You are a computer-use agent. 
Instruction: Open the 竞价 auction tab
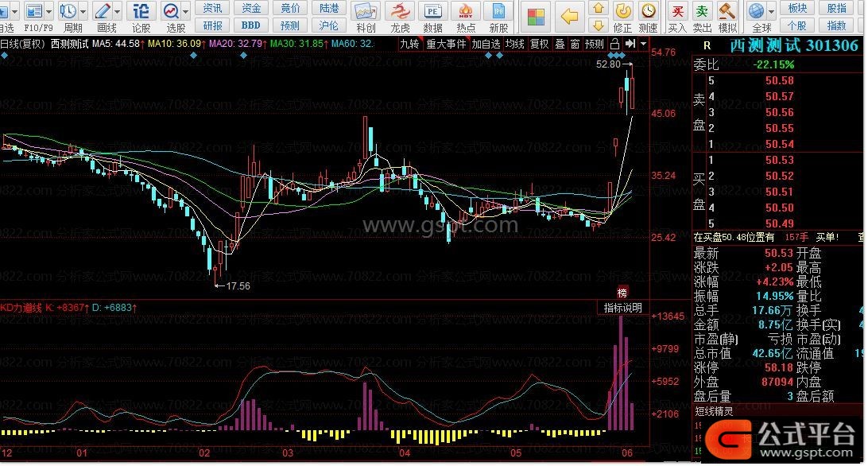pos(290,8)
